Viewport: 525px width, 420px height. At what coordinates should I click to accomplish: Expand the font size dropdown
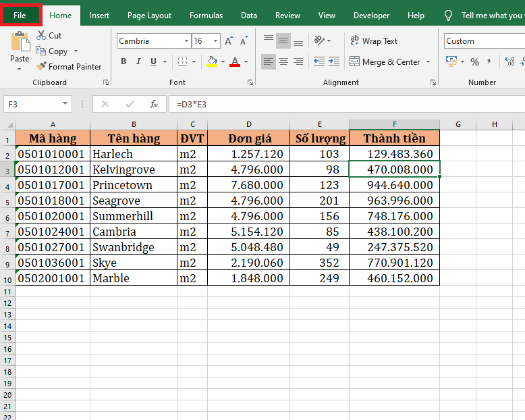pos(216,41)
